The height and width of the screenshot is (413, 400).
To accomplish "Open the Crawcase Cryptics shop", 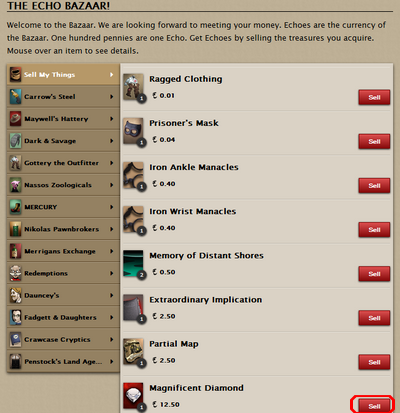I will pyautogui.click(x=63, y=339).
